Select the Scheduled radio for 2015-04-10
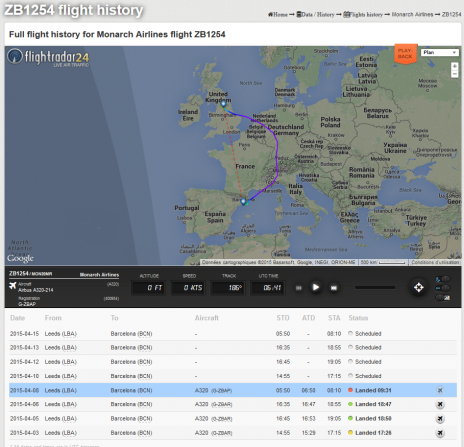The height and width of the screenshot is (447, 464). (350, 376)
